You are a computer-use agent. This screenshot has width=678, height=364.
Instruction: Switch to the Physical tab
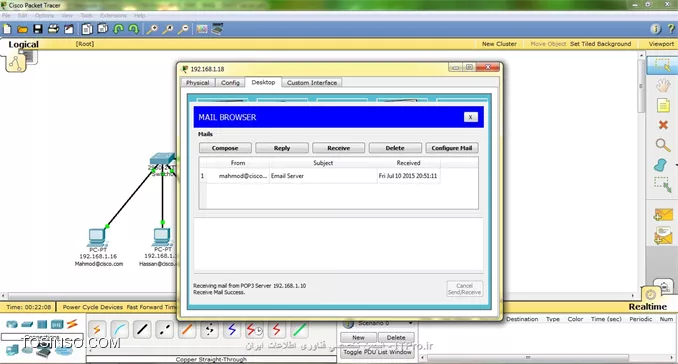point(198,83)
